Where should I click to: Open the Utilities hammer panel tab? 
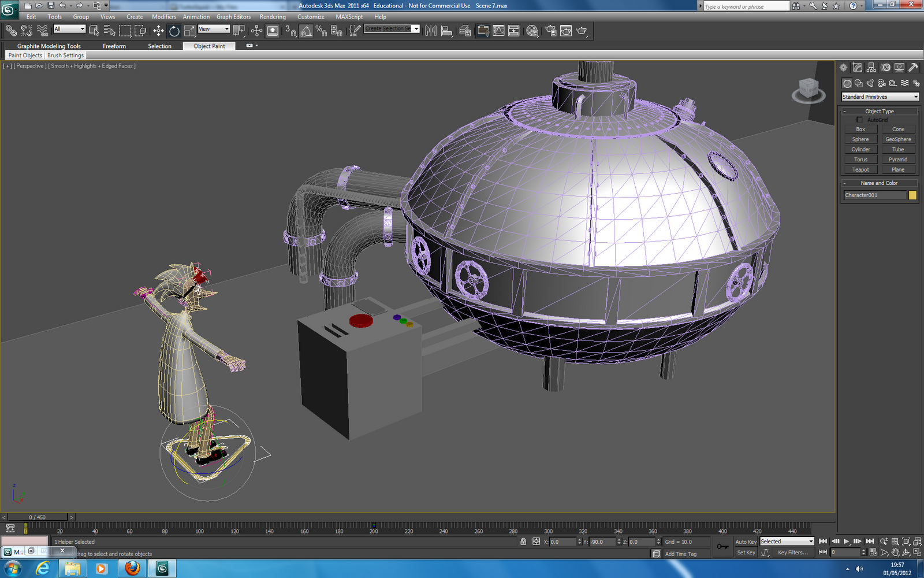click(914, 68)
